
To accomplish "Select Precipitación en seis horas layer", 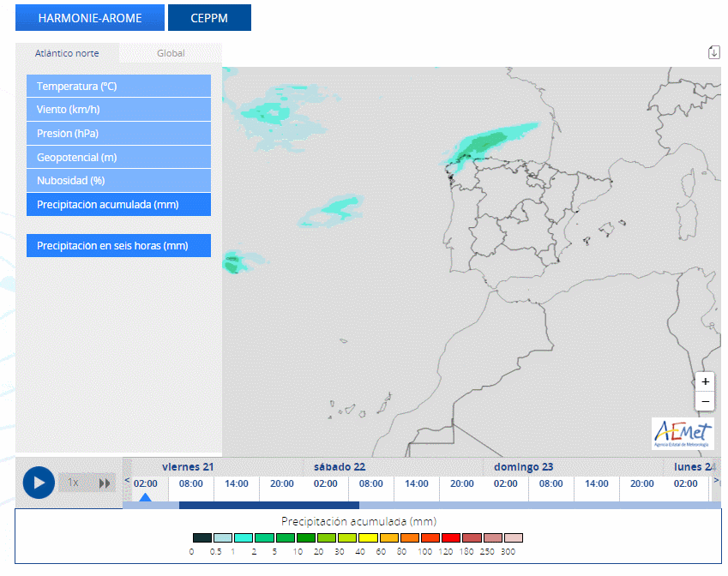I will tap(118, 246).
